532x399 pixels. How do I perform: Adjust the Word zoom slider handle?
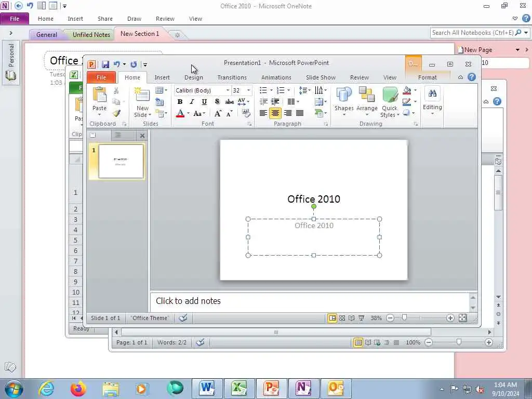pos(459,342)
